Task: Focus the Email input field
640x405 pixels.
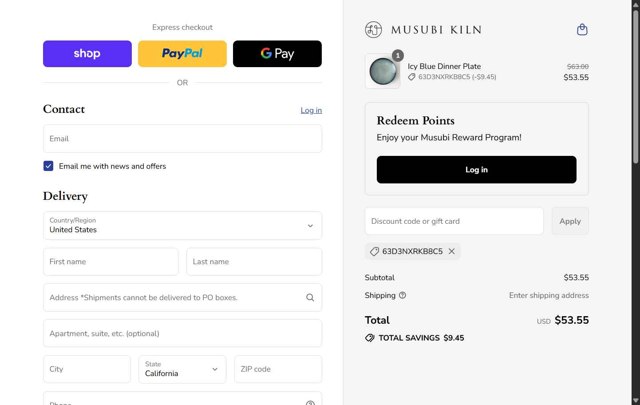Action: [182, 138]
